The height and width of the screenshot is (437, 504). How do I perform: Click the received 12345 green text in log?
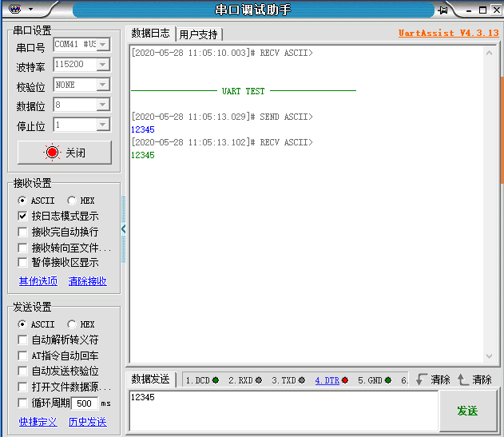pos(143,155)
